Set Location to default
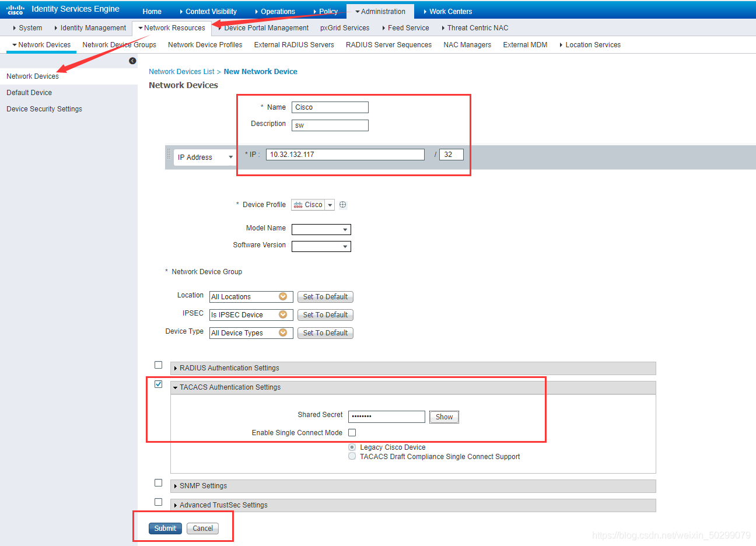This screenshot has height=546, width=756. 325,297
